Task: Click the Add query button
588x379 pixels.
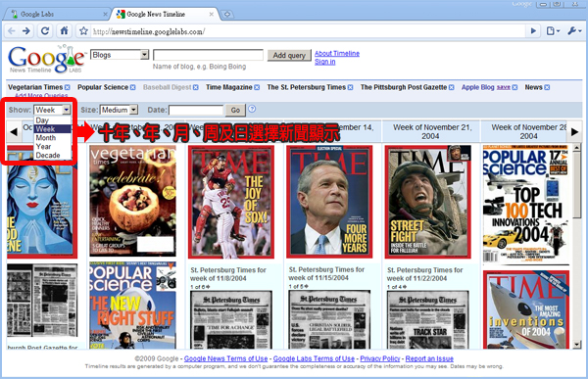Action: tap(289, 55)
